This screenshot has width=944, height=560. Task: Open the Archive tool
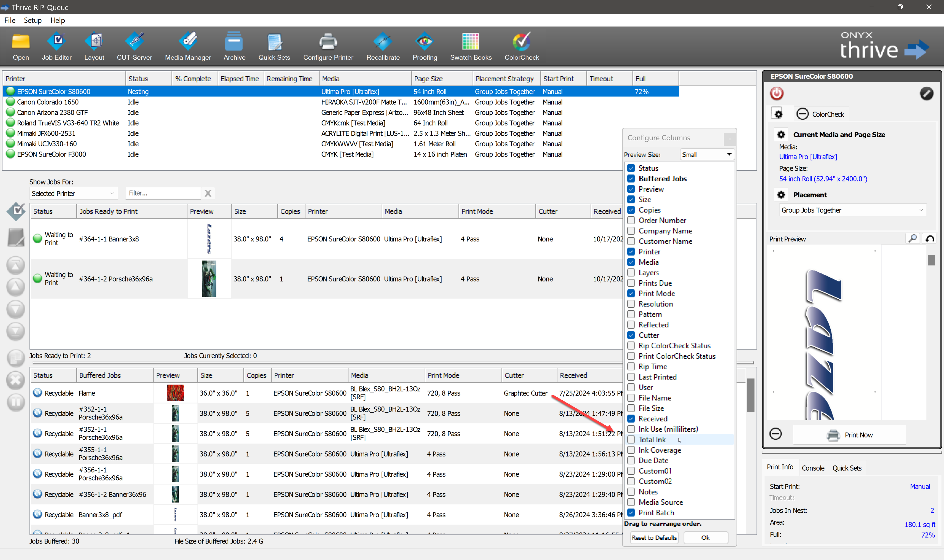point(234,46)
